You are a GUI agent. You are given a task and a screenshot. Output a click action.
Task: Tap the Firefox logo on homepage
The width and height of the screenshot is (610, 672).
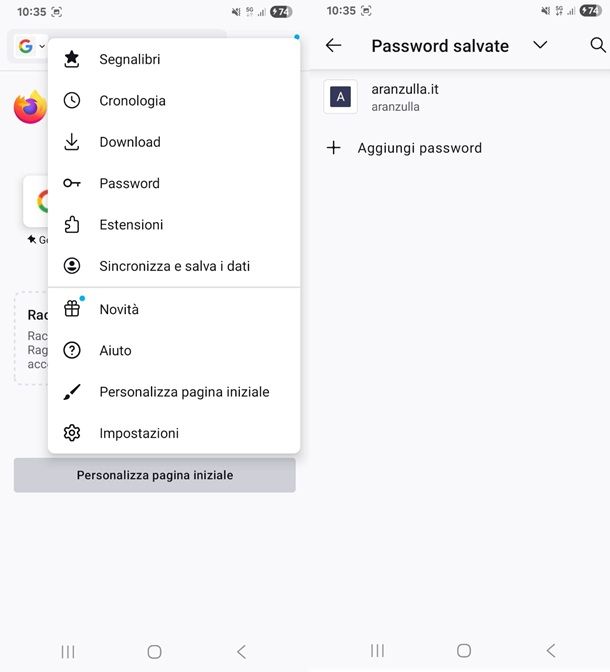30,107
